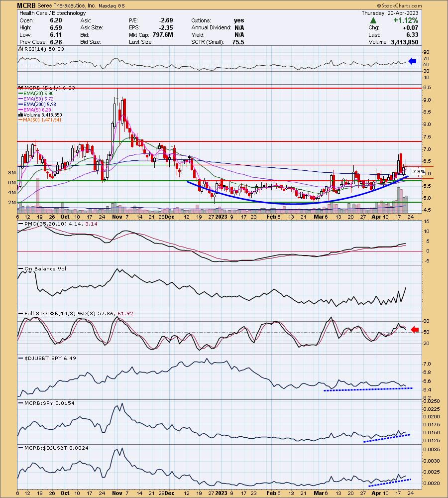Click the 8M volume axis label
This screenshot has height=498, width=448.
[x=12, y=172]
